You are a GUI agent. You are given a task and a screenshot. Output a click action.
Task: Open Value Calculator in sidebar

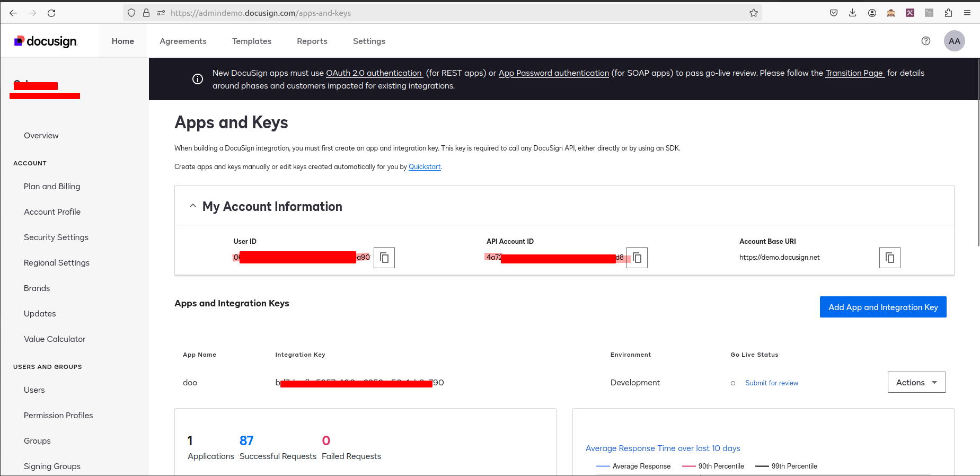[55, 339]
